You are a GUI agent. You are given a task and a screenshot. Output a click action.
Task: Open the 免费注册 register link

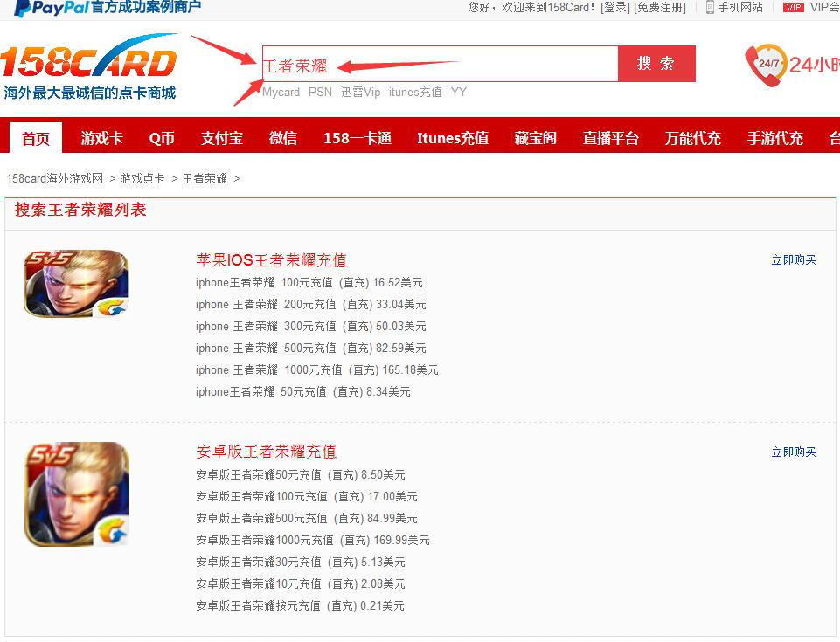pos(660,8)
